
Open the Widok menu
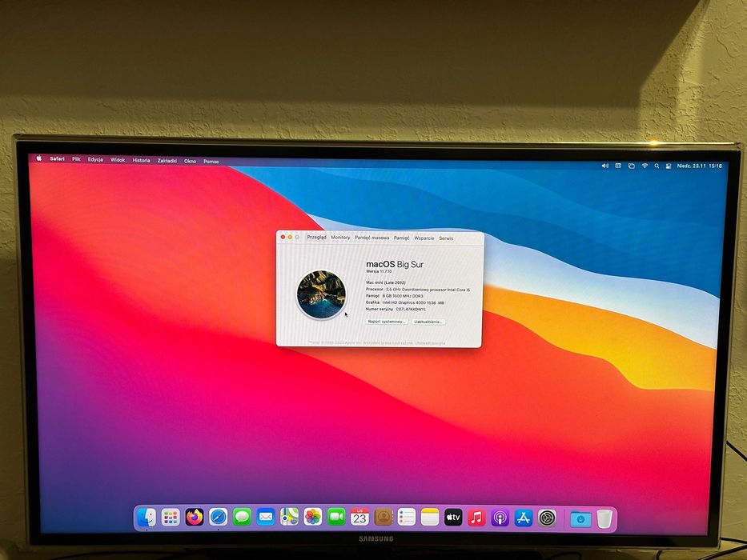click(x=118, y=160)
